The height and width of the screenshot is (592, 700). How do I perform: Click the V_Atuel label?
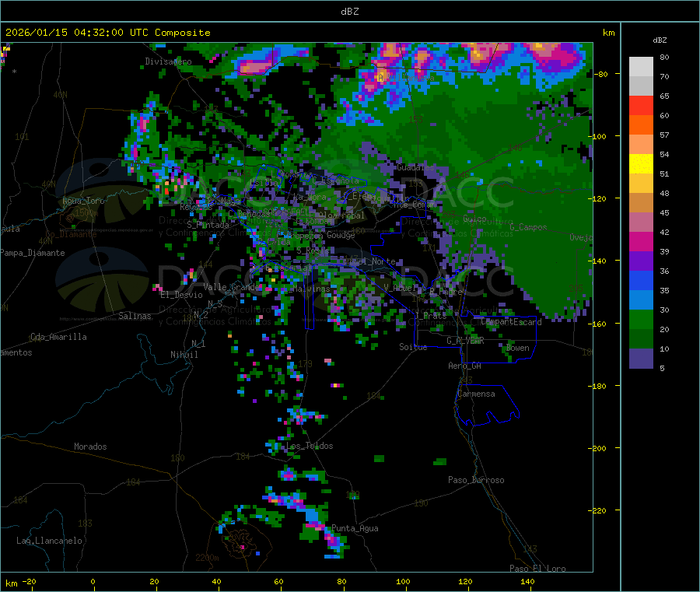pos(400,288)
